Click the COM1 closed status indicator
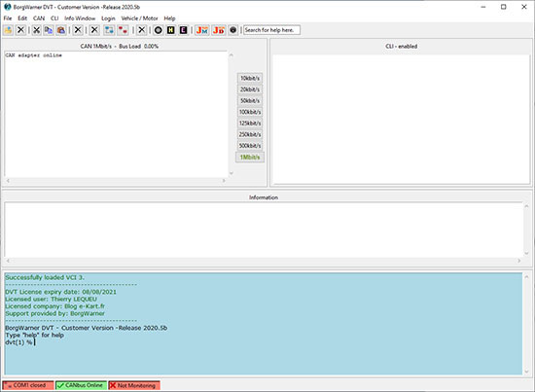Screen dimensions: 535x392 click(28, 385)
